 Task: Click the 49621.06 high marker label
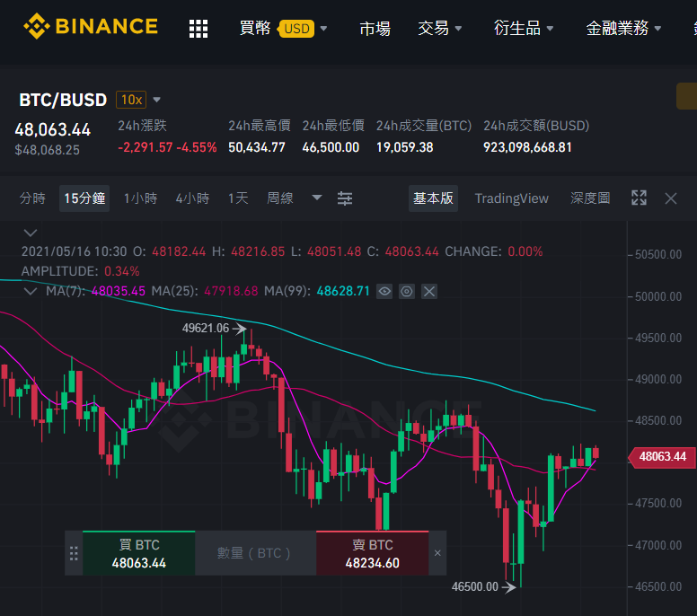(206, 329)
